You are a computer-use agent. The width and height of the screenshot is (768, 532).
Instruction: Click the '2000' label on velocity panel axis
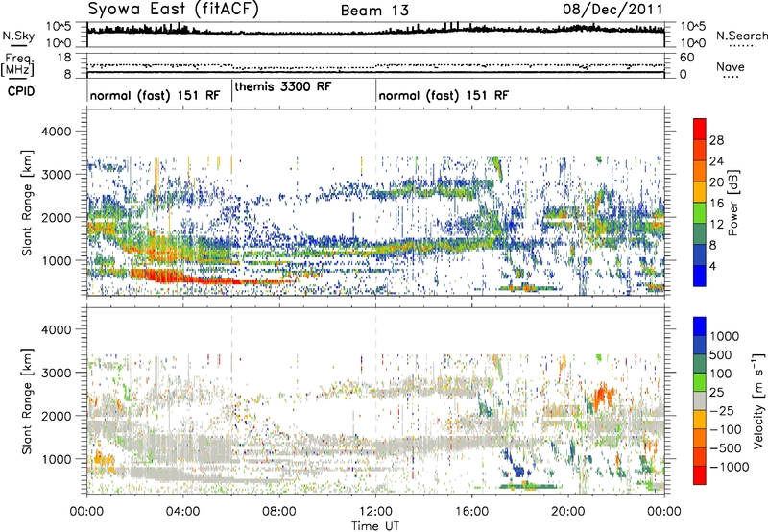coord(56,416)
